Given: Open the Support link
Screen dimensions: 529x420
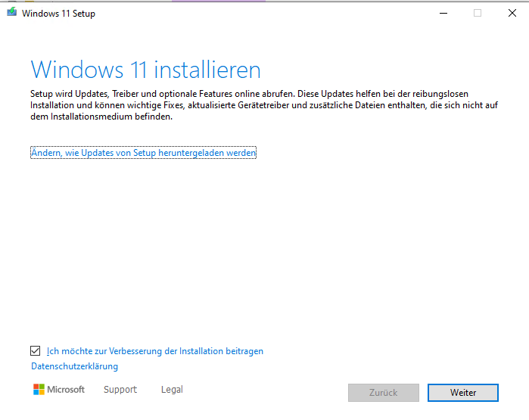Looking at the screenshot, I should pos(120,390).
